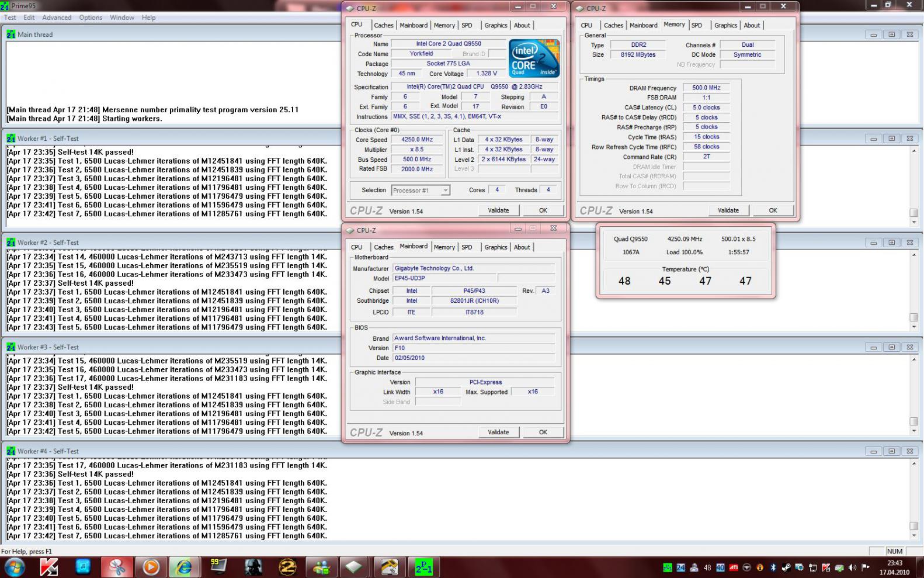Click Validate in CPU-Z Mainboard window

498,432
